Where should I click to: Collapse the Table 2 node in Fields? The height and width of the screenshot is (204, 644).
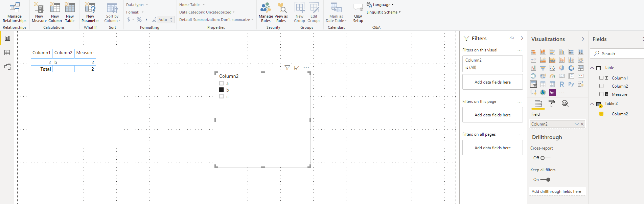click(x=592, y=104)
